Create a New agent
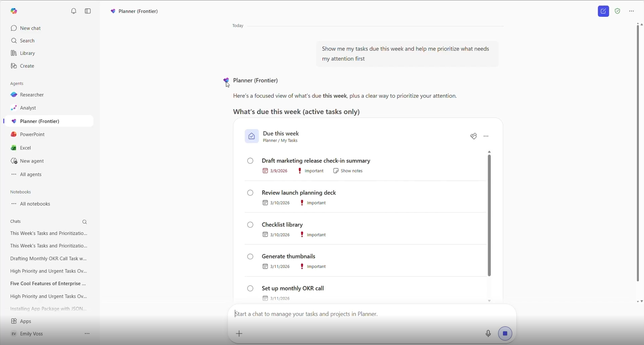The width and height of the screenshot is (644, 345). coord(27,161)
